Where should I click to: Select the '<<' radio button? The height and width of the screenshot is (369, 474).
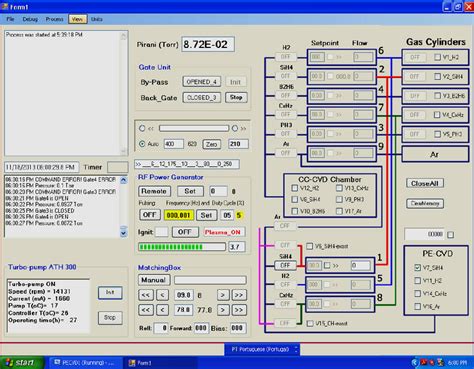tap(142, 128)
